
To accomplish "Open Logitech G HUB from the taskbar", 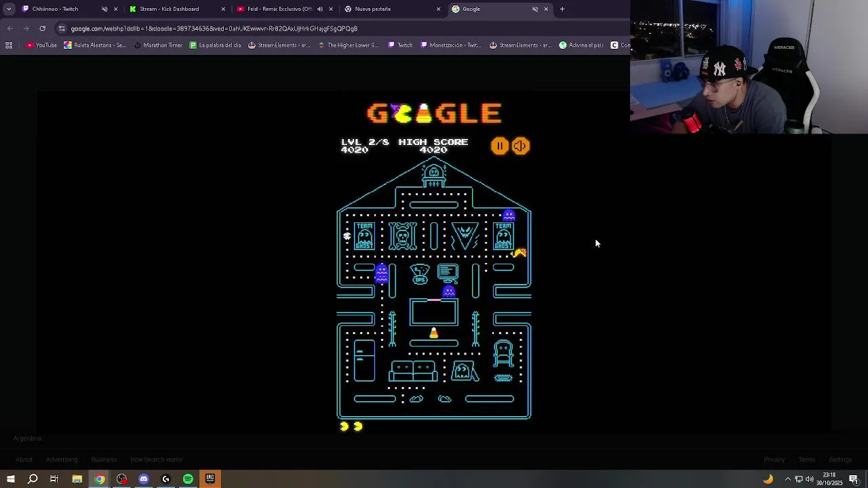I will pyautogui.click(x=165, y=479).
